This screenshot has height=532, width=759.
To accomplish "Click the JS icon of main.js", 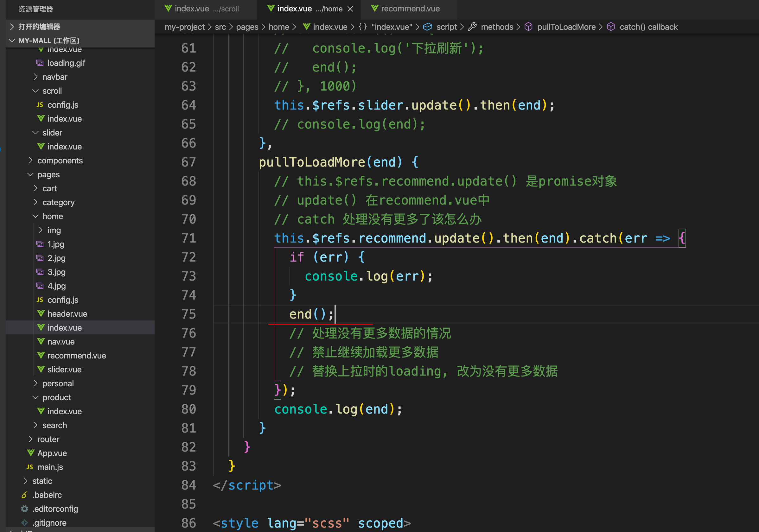I will click(x=30, y=467).
